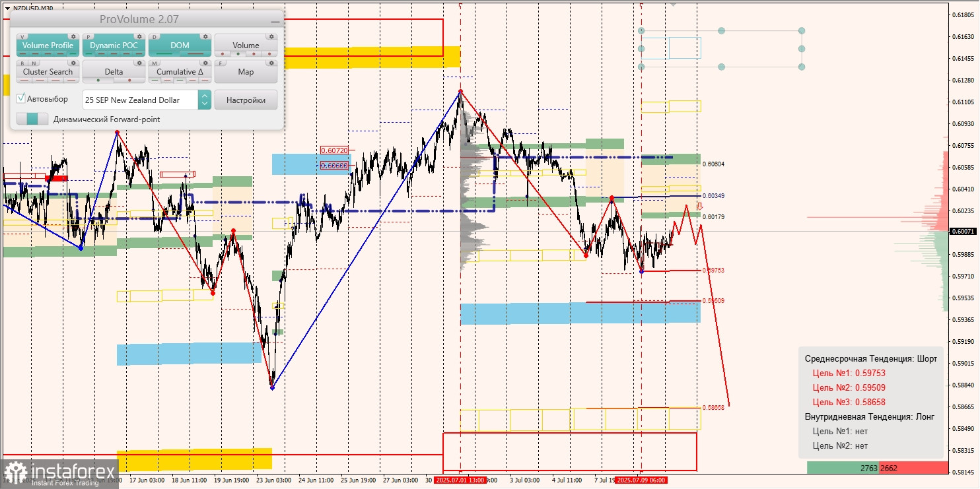980x489 pixels.
Task: Select the green line segment under DOM
Action: click(x=164, y=53)
